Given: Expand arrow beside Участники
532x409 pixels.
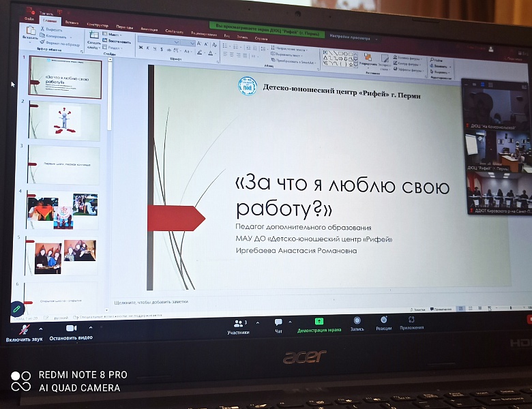Looking at the screenshot, I should pos(258,323).
